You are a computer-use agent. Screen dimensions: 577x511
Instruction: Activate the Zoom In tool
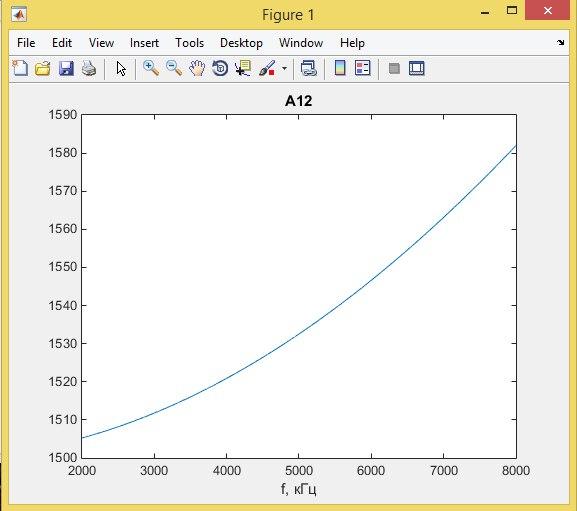tap(151, 68)
